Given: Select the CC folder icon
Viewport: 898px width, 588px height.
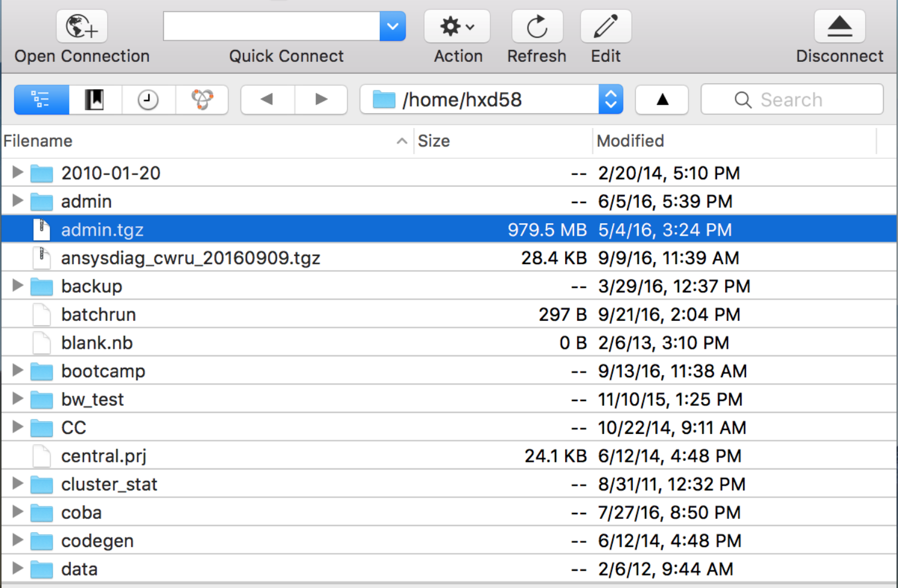Looking at the screenshot, I should [42, 428].
